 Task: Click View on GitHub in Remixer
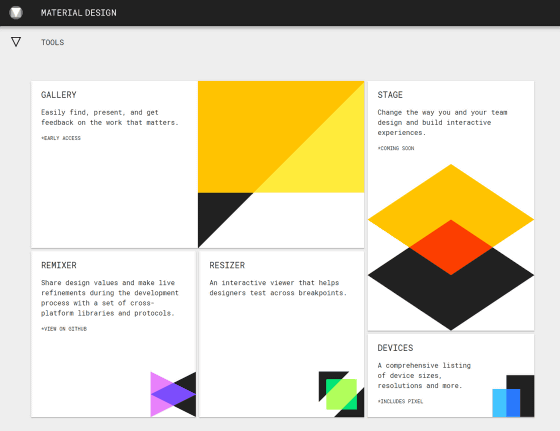tap(64, 329)
